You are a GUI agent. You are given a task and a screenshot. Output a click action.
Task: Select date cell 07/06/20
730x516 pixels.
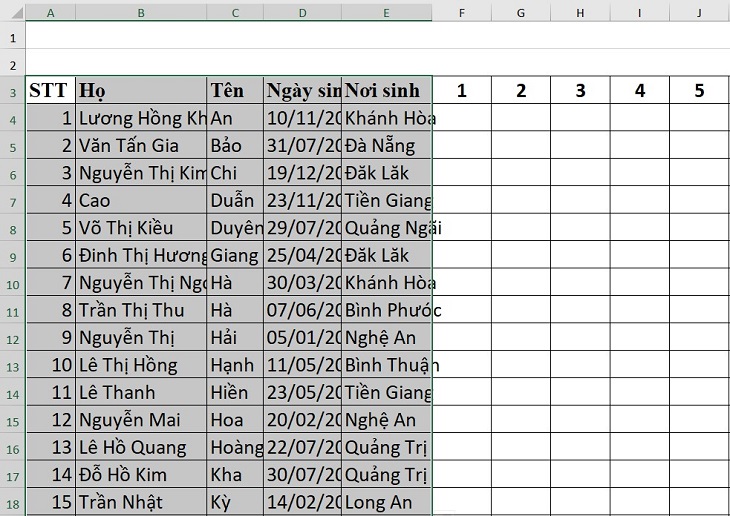[303, 310]
